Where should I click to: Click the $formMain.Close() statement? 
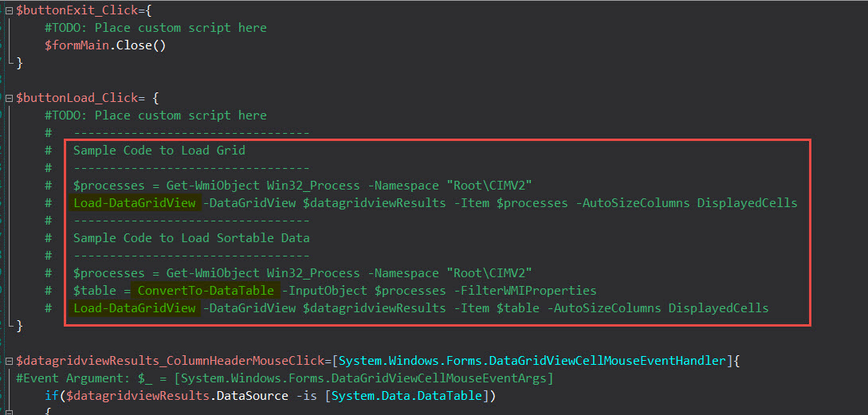pyautogui.click(x=105, y=45)
